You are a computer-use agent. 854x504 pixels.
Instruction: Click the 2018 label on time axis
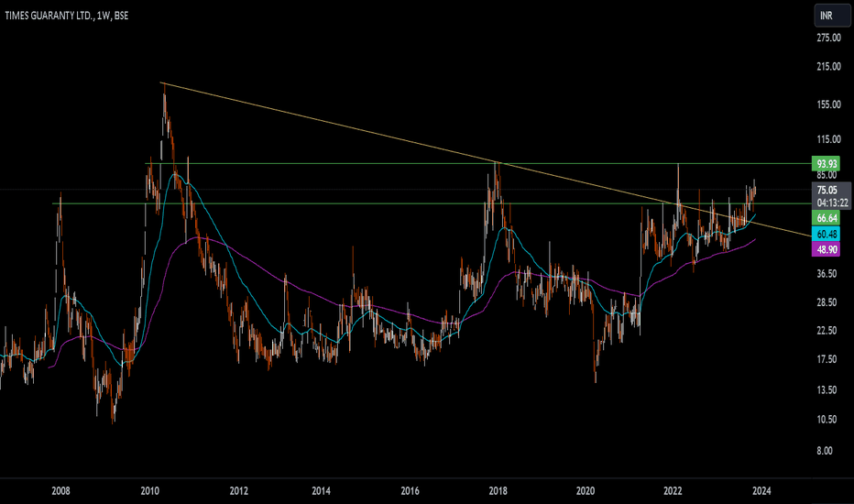point(498,491)
